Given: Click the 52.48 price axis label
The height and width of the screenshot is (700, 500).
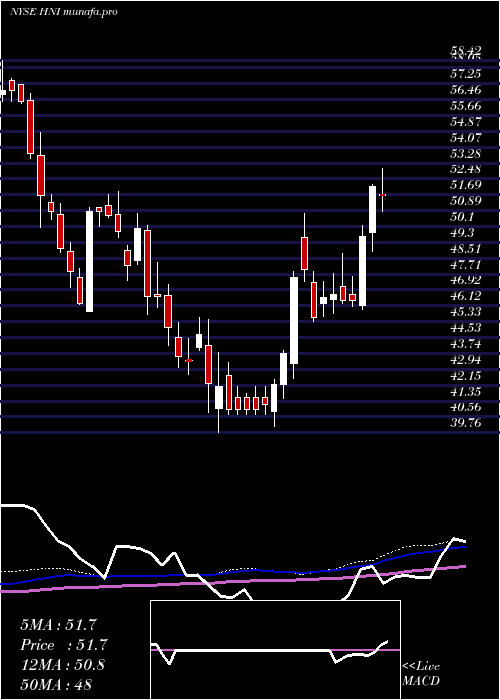Looking at the screenshot, I should click(x=466, y=169).
